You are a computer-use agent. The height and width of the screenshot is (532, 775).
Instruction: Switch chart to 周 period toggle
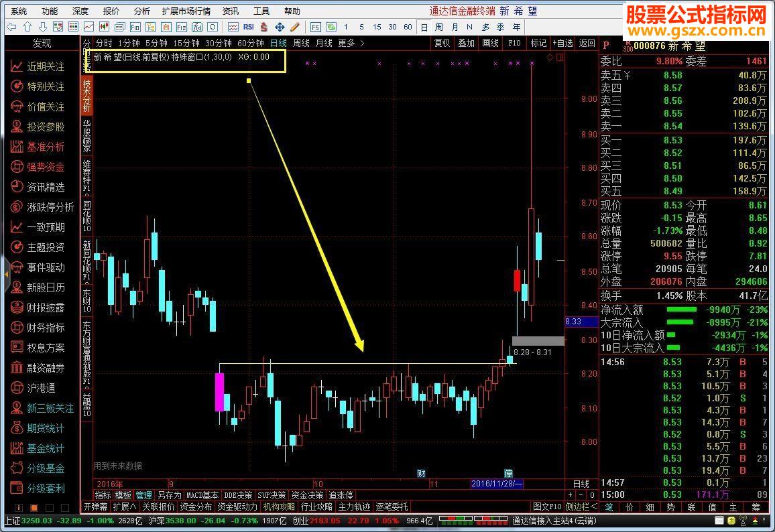click(439, 27)
